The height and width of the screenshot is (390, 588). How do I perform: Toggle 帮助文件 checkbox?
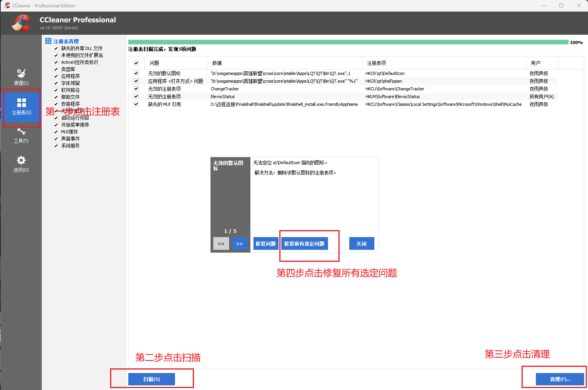click(56, 97)
